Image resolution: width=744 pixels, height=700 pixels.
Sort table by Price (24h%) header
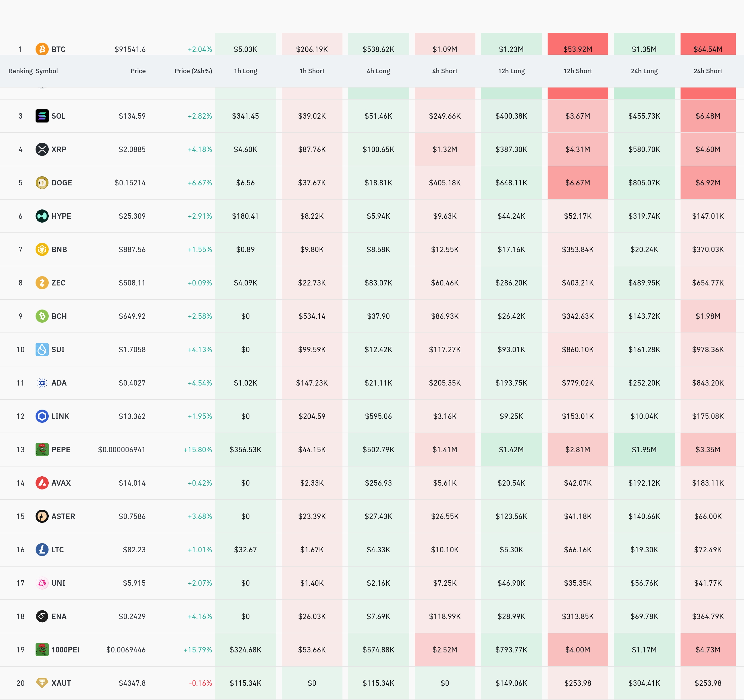[193, 71]
